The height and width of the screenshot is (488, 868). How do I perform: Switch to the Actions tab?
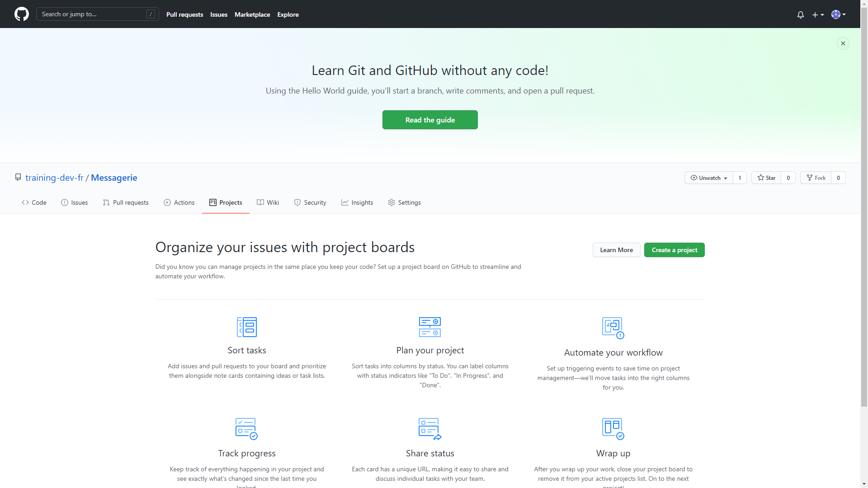pyautogui.click(x=179, y=202)
